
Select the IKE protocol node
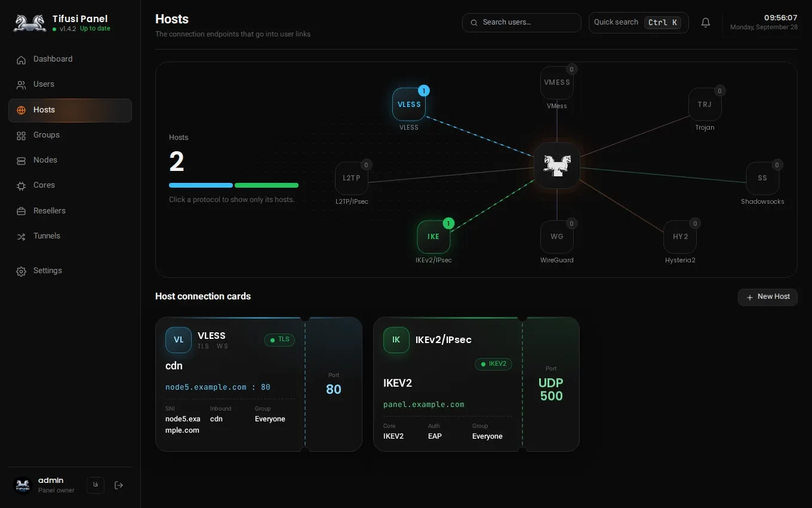coord(433,237)
